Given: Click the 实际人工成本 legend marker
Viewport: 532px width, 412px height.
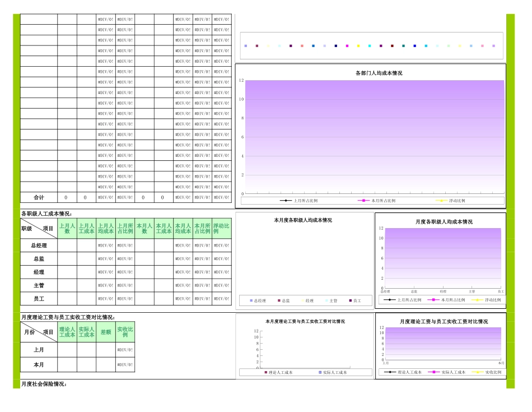Looking at the screenshot, I should [319, 372].
